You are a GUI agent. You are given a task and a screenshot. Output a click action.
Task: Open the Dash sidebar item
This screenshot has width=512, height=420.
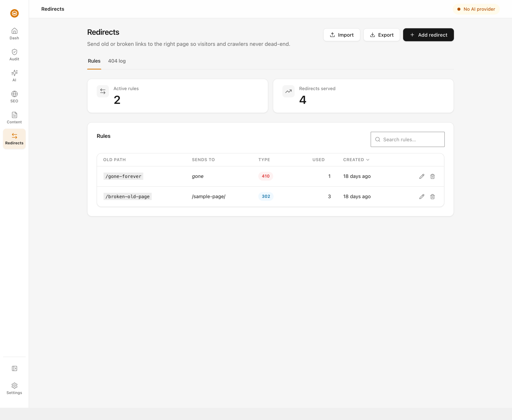tap(14, 34)
